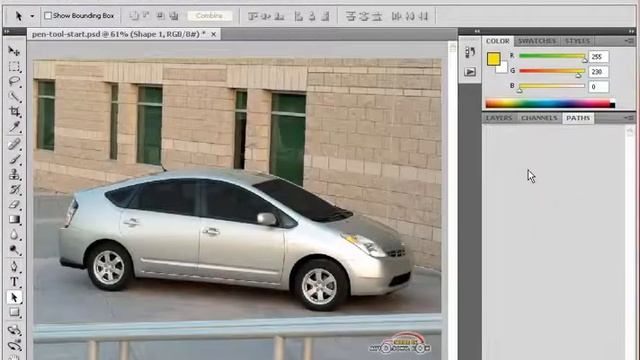Select the Rectangle shape tool
640x360 pixels.
(x=14, y=312)
